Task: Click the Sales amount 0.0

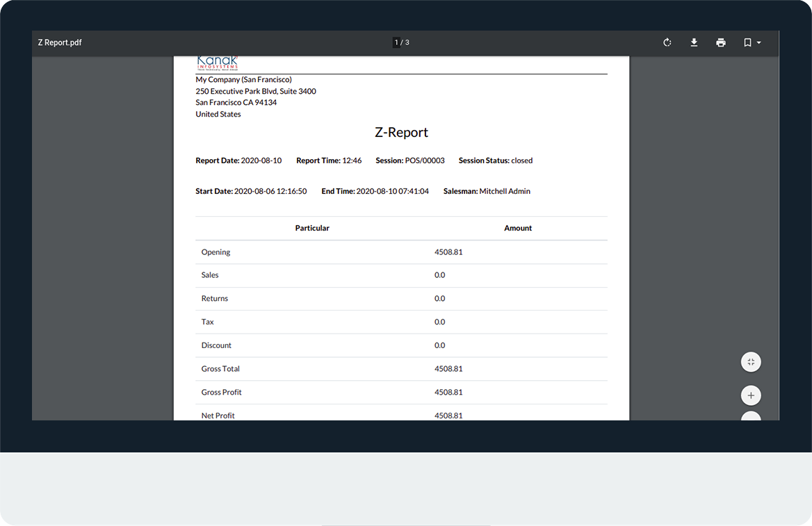Action: [x=439, y=275]
